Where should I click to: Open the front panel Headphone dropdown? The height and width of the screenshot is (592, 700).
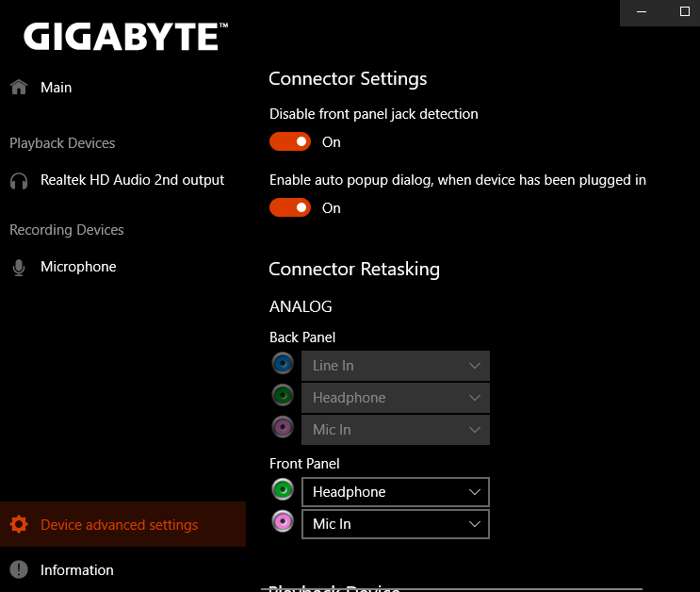[x=396, y=492]
